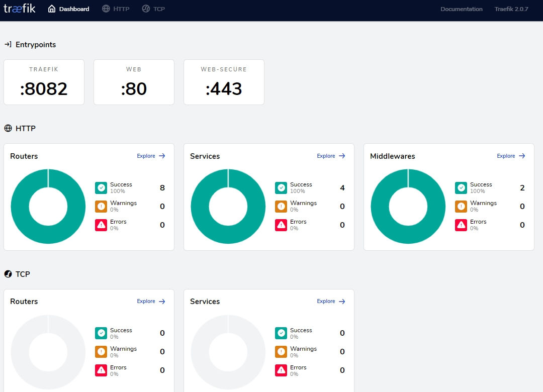Select the WEB-SECURE :443 entrypoint card
The height and width of the screenshot is (392, 543).
click(224, 82)
